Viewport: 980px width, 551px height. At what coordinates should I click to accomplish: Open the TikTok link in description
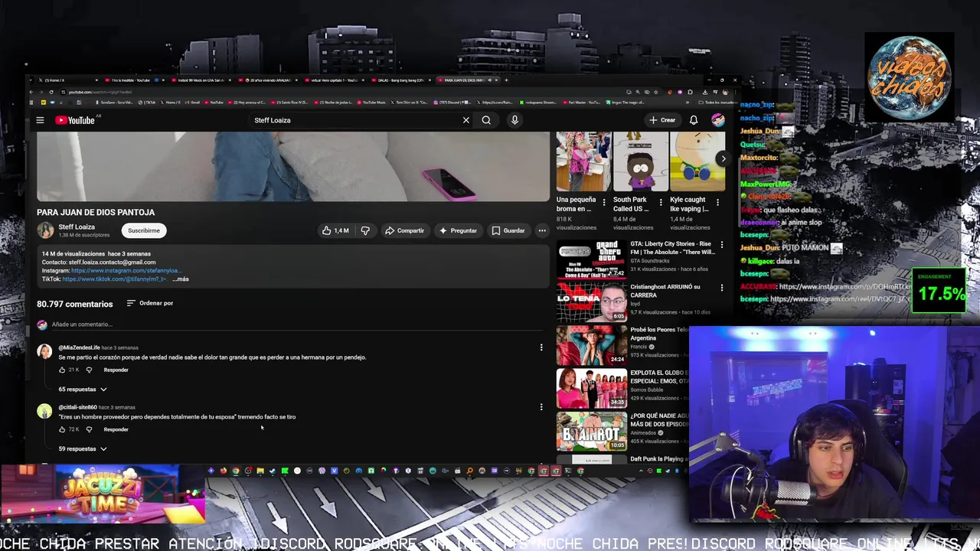[x=114, y=279]
